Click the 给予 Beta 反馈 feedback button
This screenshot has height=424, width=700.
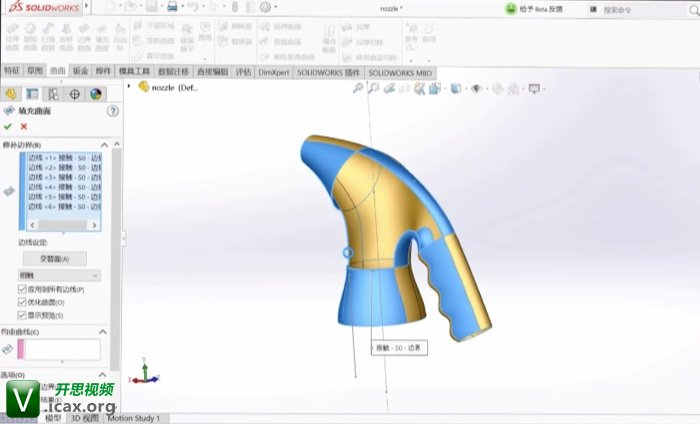click(534, 8)
